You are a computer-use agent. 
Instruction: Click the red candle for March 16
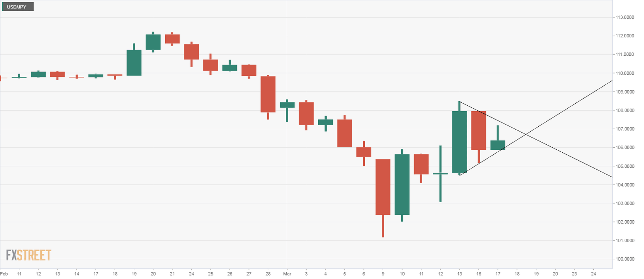point(479,130)
